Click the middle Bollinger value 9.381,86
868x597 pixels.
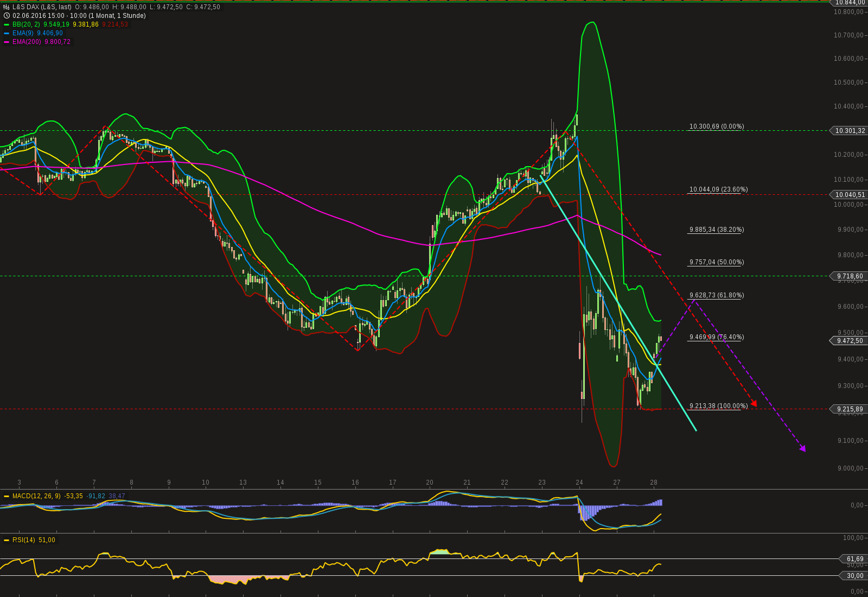(86, 24)
